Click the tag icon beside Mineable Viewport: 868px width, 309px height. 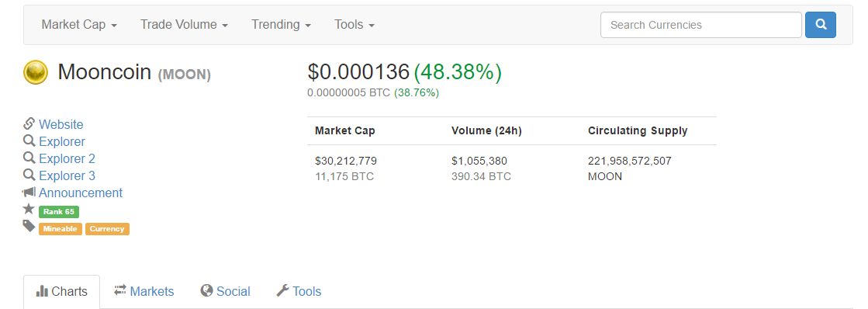point(29,226)
